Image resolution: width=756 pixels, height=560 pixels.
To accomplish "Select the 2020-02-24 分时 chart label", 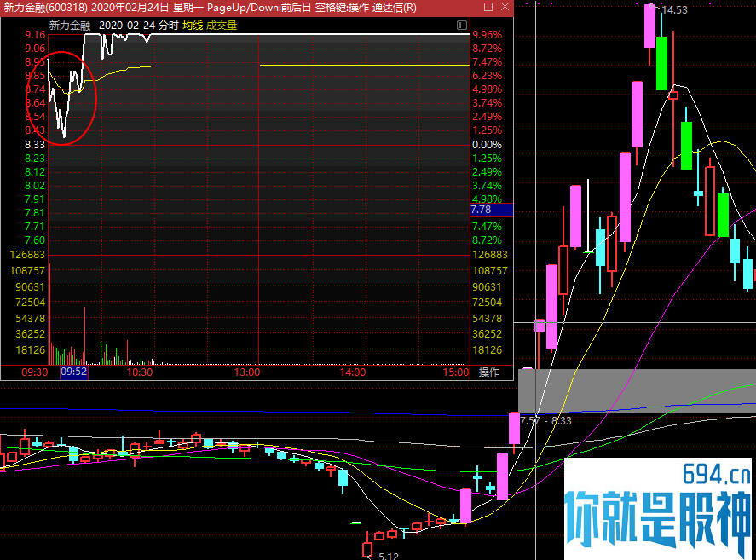I will point(139,26).
